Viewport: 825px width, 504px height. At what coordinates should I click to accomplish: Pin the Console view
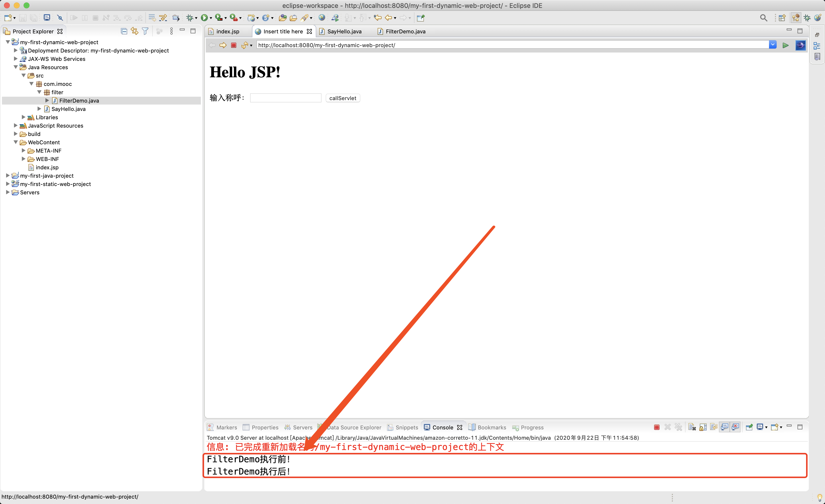pyautogui.click(x=749, y=427)
